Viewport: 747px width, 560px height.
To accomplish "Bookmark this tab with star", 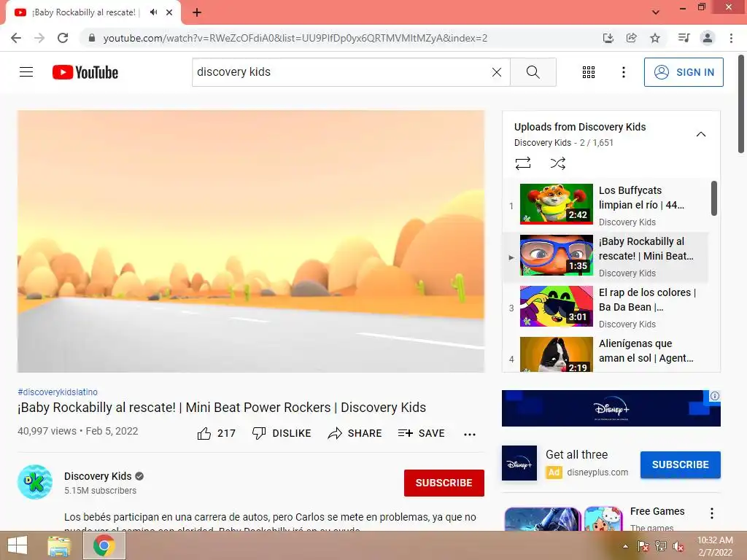I will coord(655,38).
